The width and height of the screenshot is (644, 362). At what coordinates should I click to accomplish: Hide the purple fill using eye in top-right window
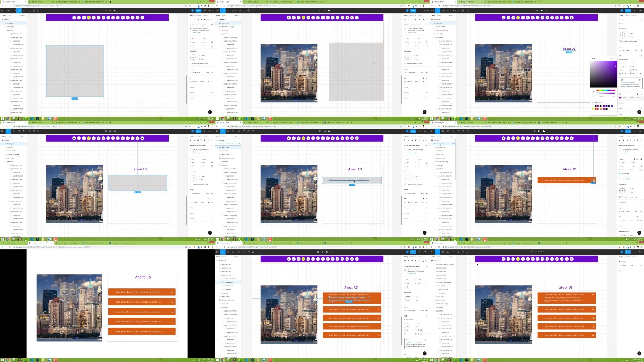638,97
